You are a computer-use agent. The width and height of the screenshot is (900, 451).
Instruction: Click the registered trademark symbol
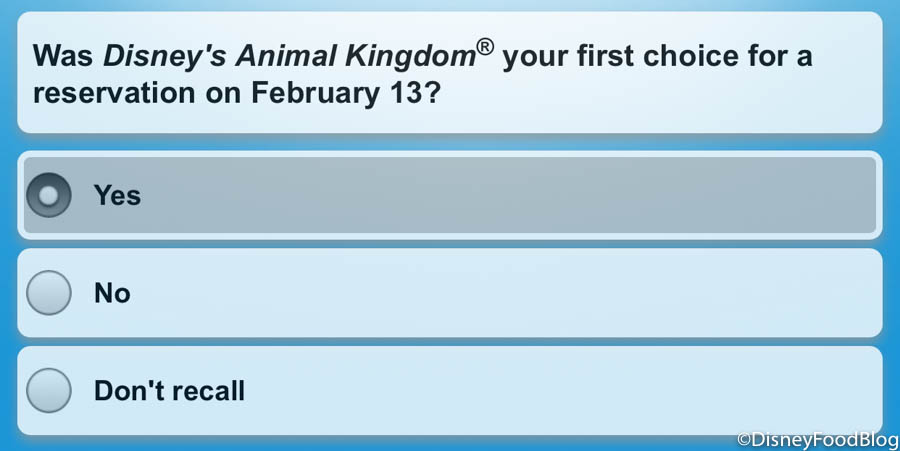(484, 47)
